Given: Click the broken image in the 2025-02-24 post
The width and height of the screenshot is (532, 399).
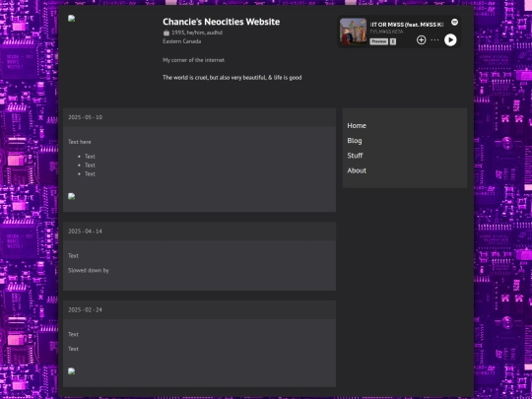Looking at the screenshot, I should coord(71,371).
